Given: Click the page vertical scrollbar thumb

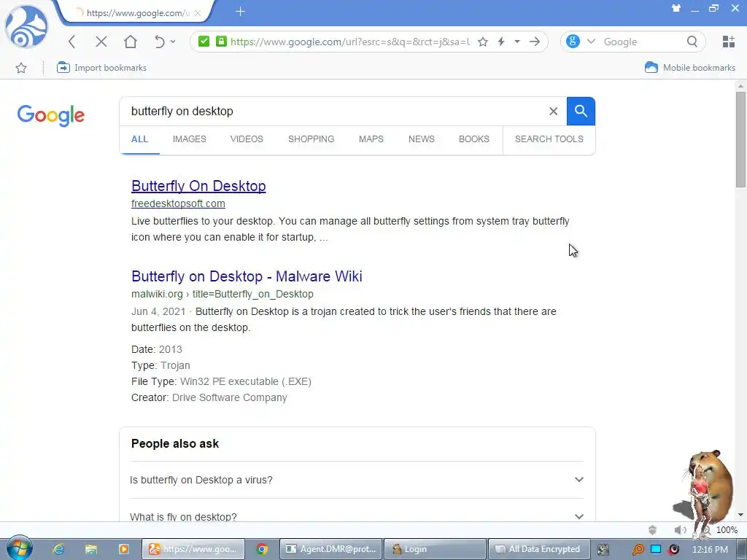Looking at the screenshot, I should 740,139.
